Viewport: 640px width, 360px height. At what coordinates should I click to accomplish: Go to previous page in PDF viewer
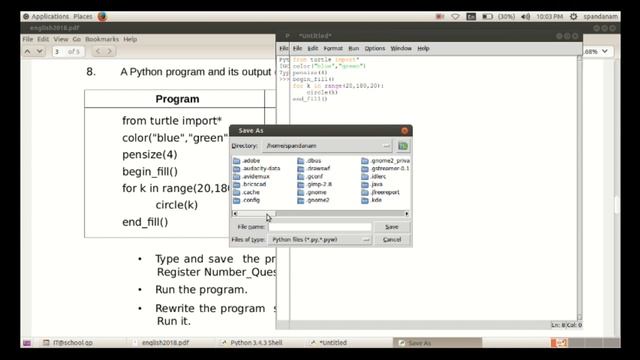coord(27,51)
